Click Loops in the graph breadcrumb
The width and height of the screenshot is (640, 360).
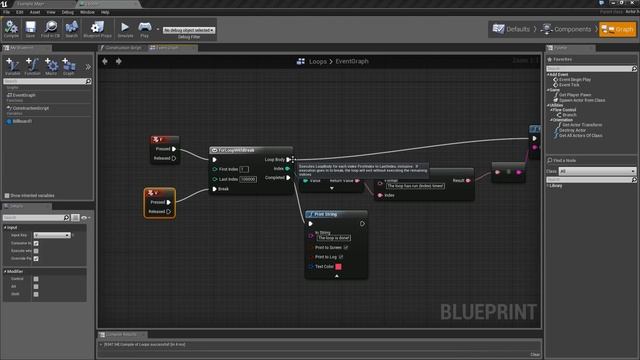click(318, 61)
